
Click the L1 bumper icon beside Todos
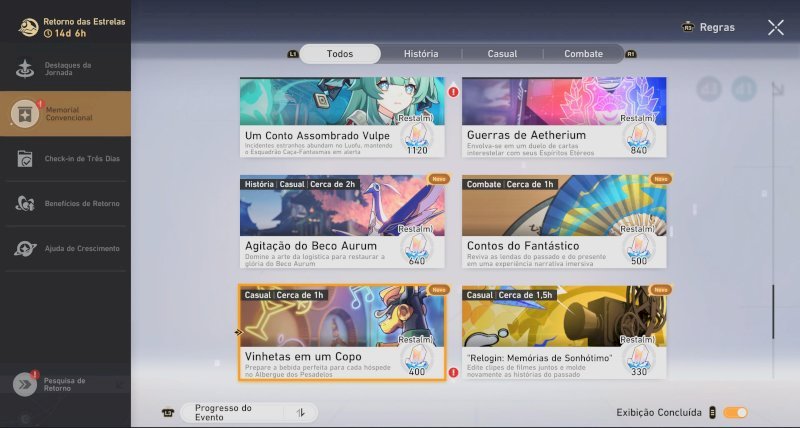[x=293, y=54]
